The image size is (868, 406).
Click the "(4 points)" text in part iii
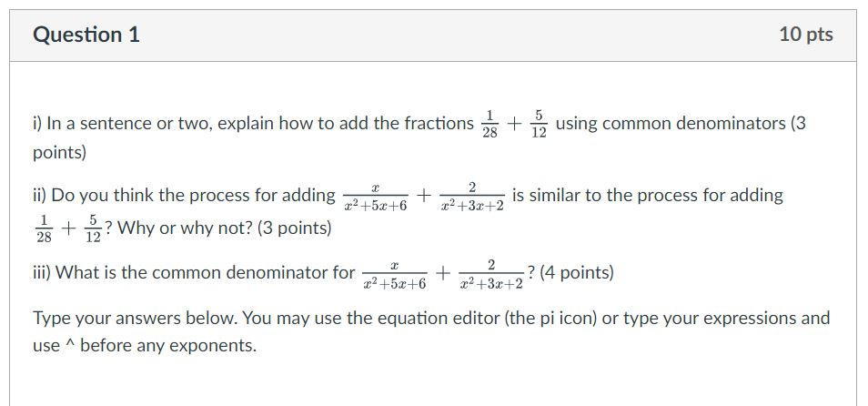point(576,272)
